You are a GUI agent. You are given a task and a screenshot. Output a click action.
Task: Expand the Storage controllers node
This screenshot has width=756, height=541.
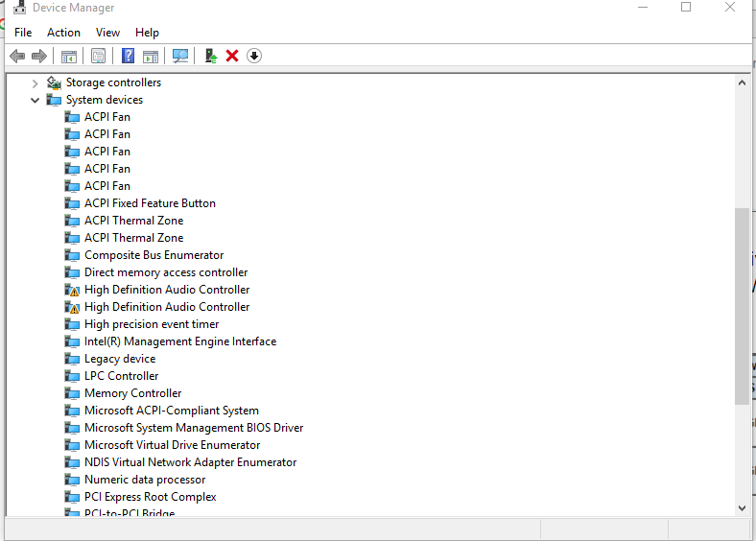point(35,83)
